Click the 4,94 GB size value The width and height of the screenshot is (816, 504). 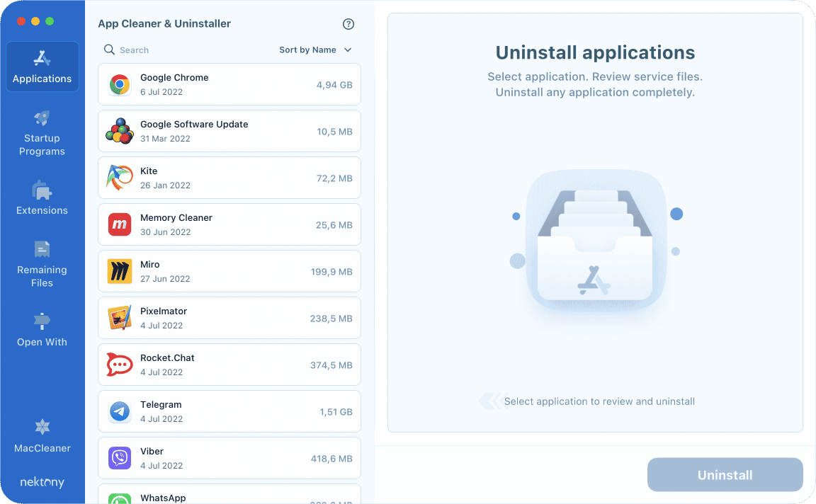point(334,85)
